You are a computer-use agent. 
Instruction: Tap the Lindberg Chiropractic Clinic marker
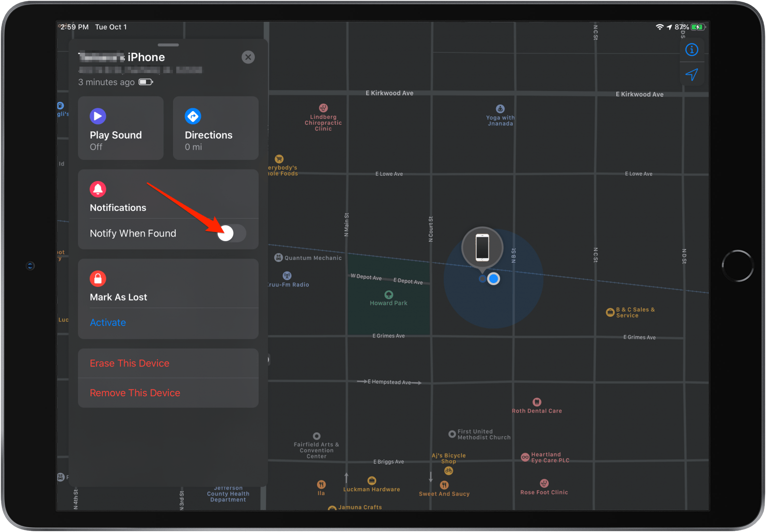(323, 108)
